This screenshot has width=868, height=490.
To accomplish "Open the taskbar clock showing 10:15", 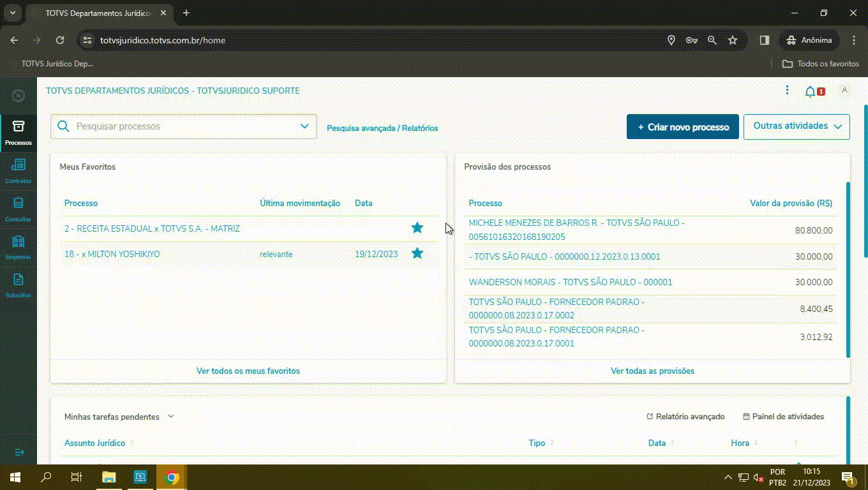I will click(811, 477).
